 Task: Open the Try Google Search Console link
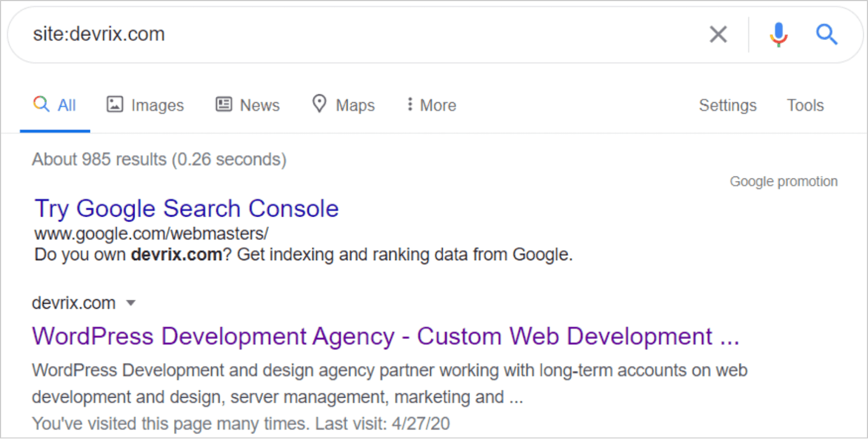187,209
